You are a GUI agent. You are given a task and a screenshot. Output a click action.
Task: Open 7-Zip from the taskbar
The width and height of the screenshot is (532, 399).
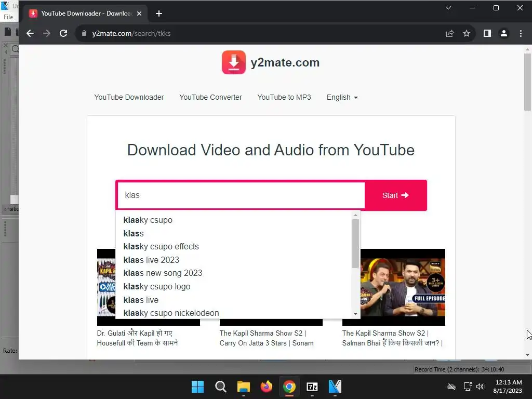point(312,387)
